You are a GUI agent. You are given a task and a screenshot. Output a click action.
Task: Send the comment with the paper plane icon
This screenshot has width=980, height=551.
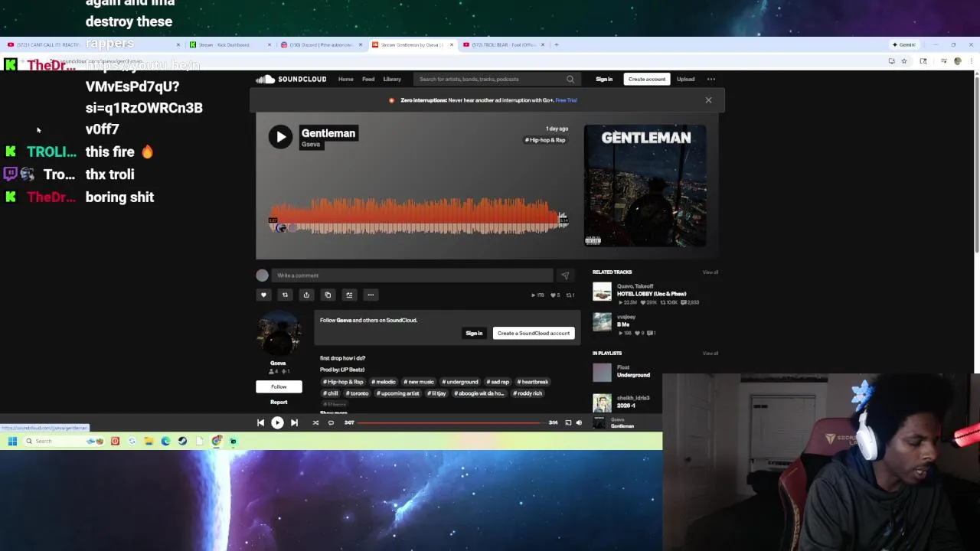(565, 275)
